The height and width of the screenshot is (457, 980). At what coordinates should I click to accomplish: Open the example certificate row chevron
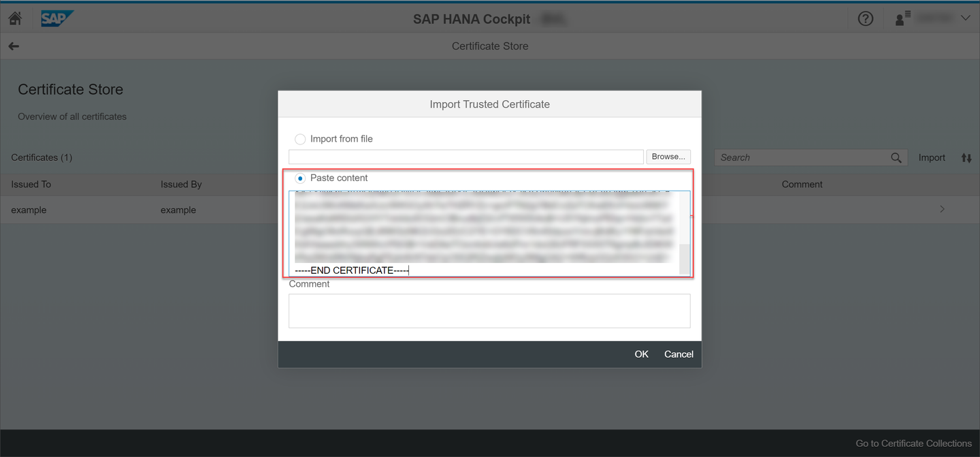point(942,209)
